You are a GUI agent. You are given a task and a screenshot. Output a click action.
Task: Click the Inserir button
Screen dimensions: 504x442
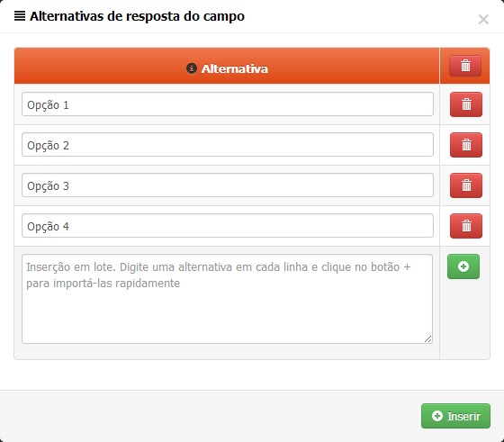(455, 416)
